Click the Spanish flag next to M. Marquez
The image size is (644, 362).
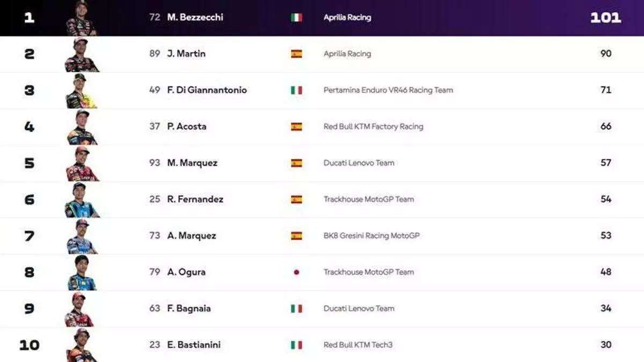coord(296,163)
